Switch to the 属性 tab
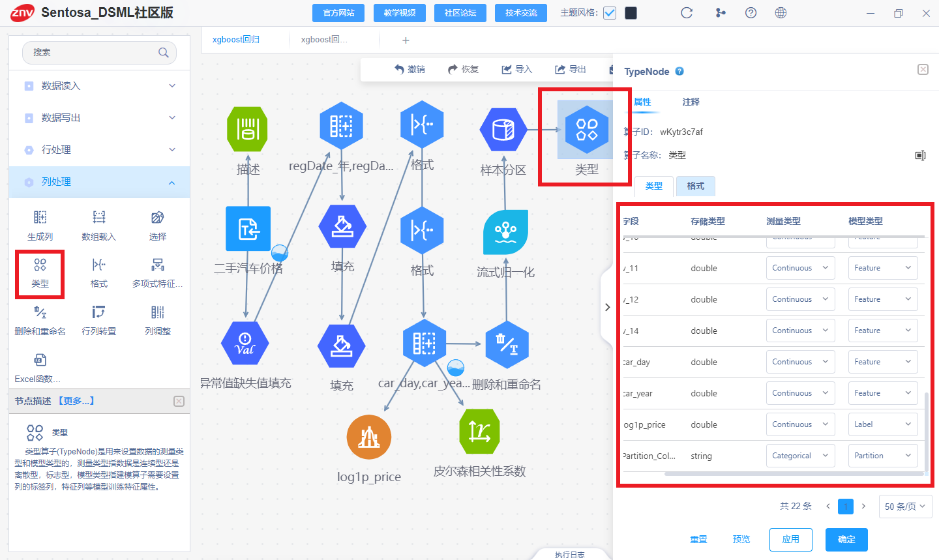The width and height of the screenshot is (939, 560). (x=642, y=102)
